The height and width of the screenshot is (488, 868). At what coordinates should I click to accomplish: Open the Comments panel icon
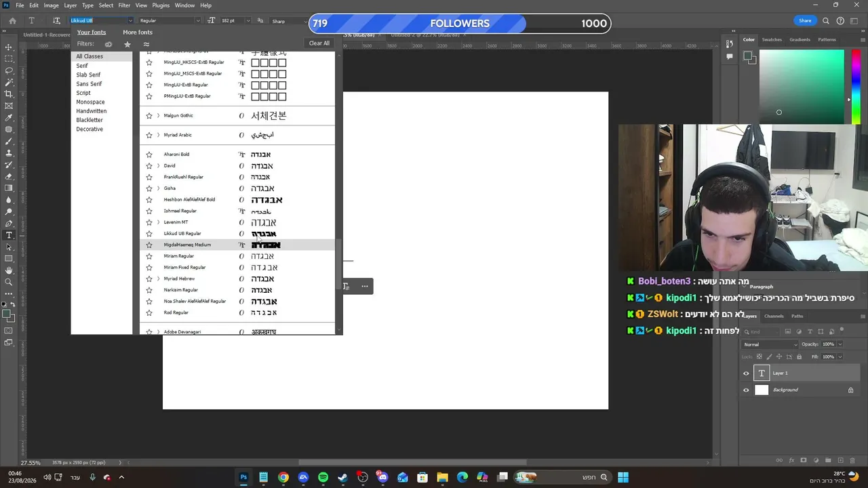point(730,56)
